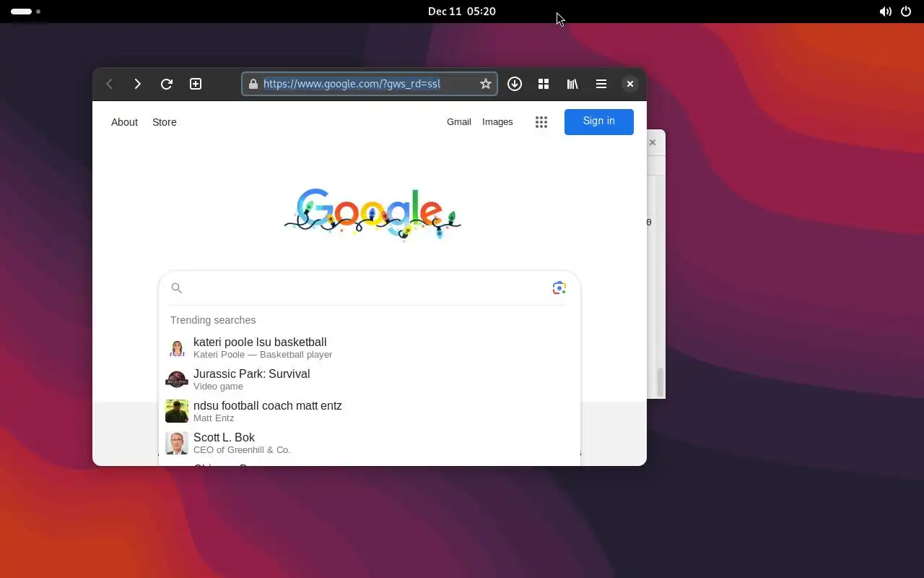The image size is (924, 578).
Task: Close the browser window
Action: pos(630,84)
